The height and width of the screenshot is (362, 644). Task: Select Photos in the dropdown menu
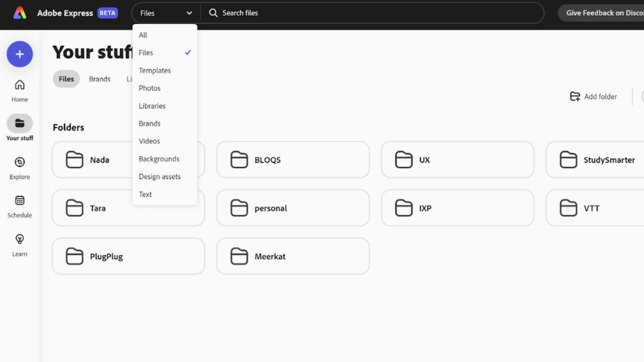tap(150, 88)
